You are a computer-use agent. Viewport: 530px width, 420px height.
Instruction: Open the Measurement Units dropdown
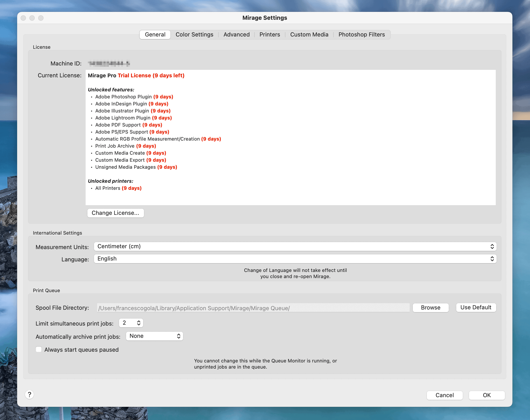point(295,246)
